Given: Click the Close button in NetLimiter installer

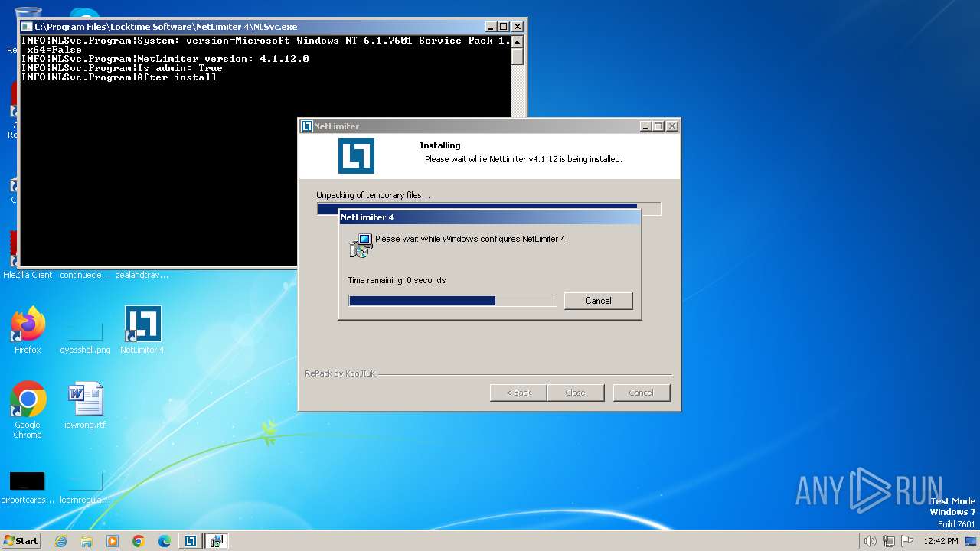Looking at the screenshot, I should [x=575, y=393].
